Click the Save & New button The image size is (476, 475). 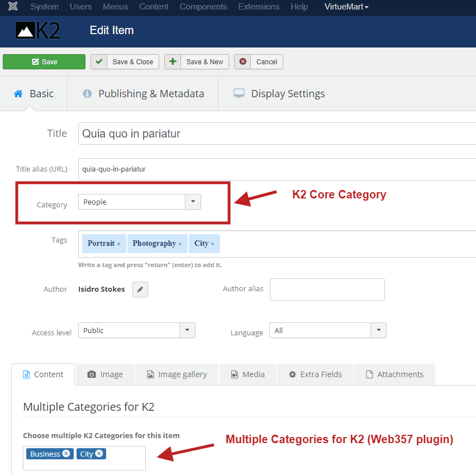click(197, 61)
